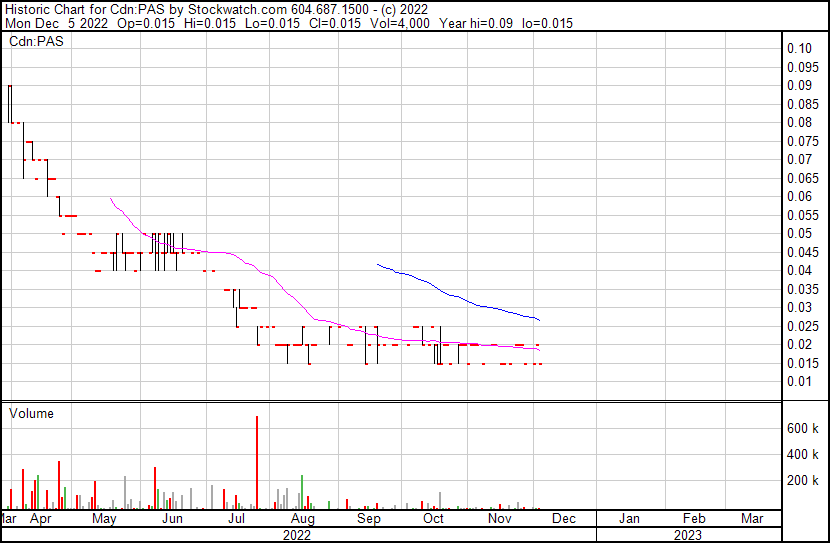Click the 0.015 price axis label
Viewport: 830px width, 543px height.
[801, 363]
